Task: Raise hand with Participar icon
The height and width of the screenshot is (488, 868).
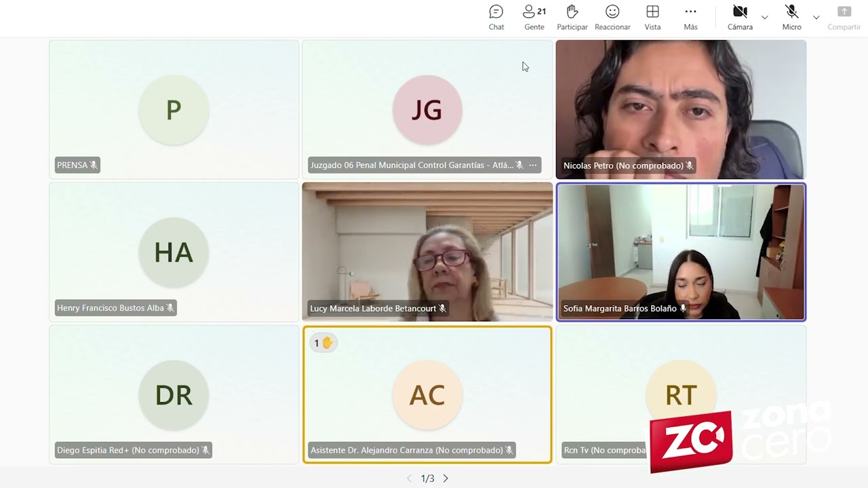Action: 572,17
